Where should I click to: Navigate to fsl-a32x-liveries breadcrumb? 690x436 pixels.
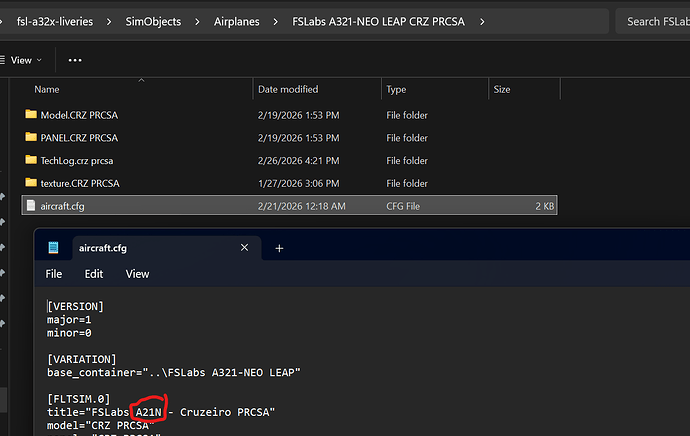click(55, 22)
